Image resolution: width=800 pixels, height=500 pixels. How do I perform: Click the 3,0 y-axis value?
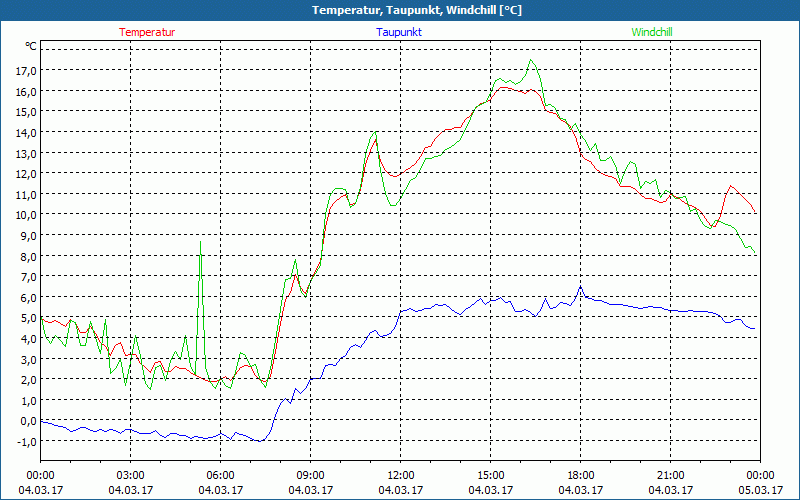[28, 360]
